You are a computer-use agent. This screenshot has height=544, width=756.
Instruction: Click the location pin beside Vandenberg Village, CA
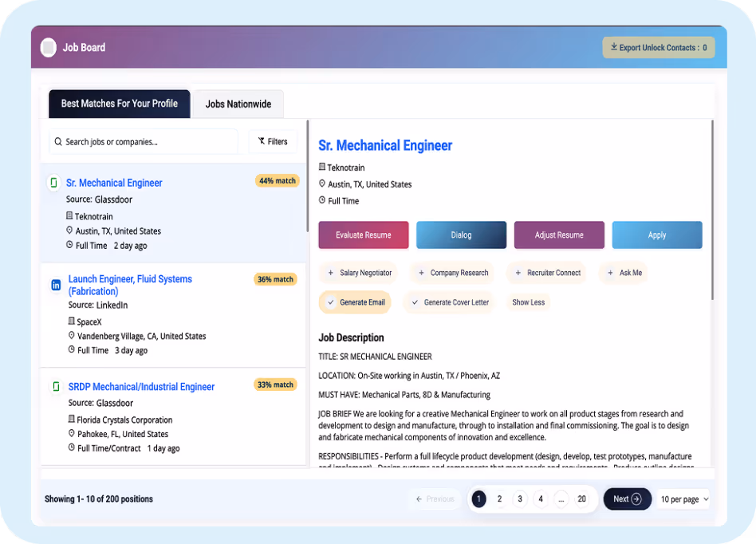click(71, 336)
